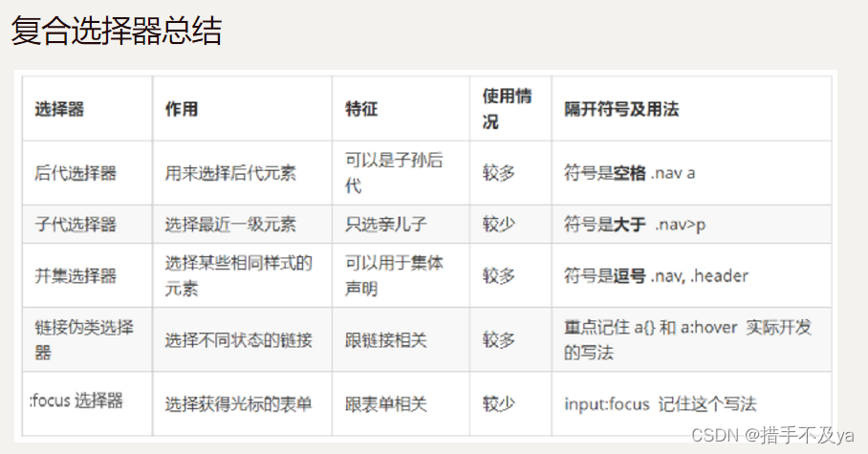Click 较多 in the 后代选择器 row
The image size is (868, 454).
point(510,173)
